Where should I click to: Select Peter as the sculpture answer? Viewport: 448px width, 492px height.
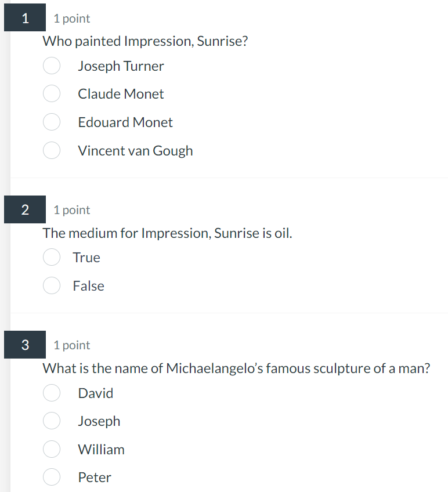[52, 477]
